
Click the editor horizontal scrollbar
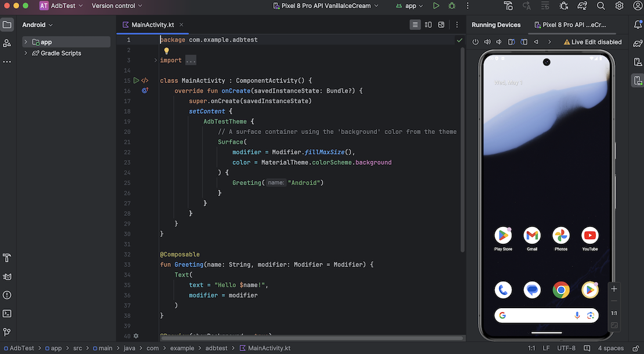click(312, 339)
